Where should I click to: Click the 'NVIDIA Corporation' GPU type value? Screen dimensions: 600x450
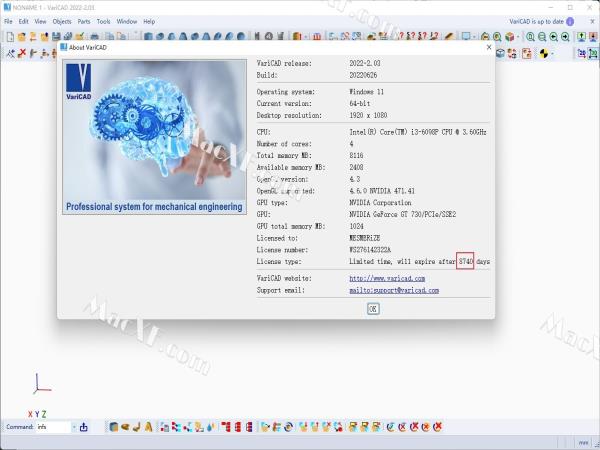coord(380,202)
